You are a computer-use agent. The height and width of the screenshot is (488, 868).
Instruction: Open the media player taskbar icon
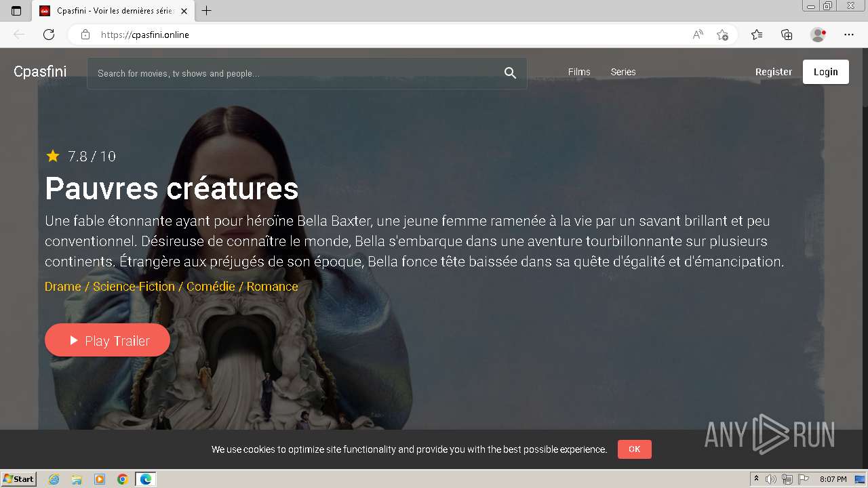pos(100,479)
